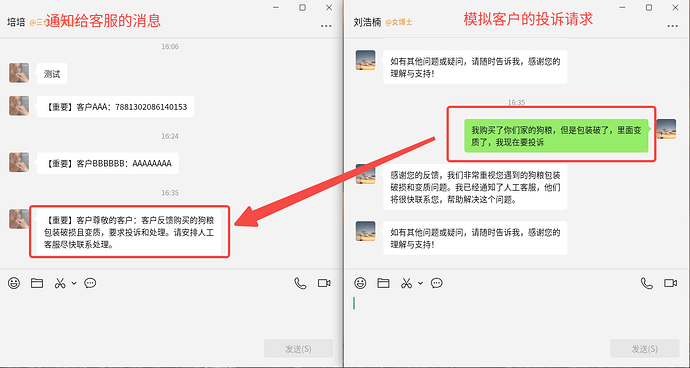Click avatar beside 客户BBBBBB message
The width and height of the screenshot is (690, 368).
click(19, 162)
